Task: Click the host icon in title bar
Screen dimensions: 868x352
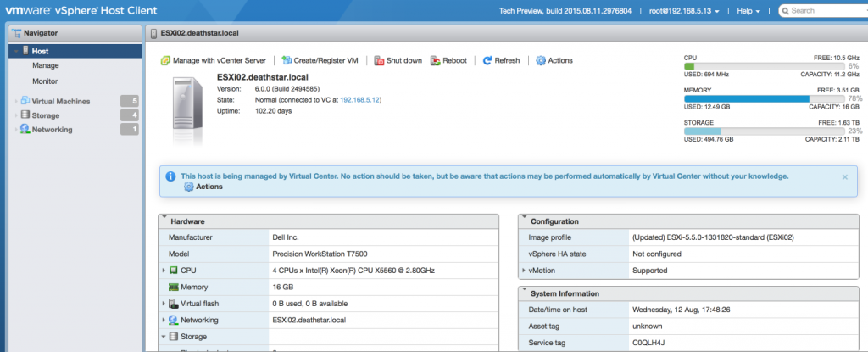Action: tap(153, 33)
